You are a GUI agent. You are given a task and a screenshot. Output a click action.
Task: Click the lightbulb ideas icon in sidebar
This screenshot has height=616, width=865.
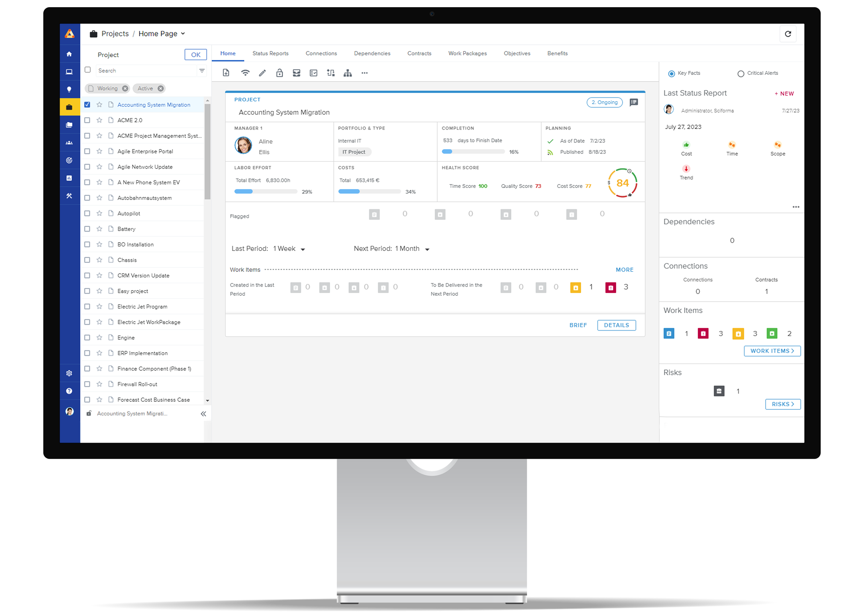pyautogui.click(x=70, y=89)
